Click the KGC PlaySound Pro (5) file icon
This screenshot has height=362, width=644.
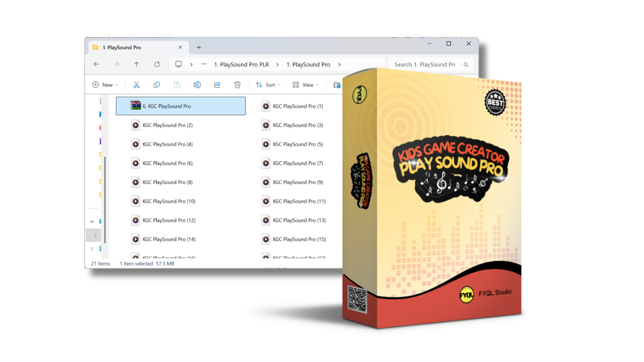click(x=266, y=144)
